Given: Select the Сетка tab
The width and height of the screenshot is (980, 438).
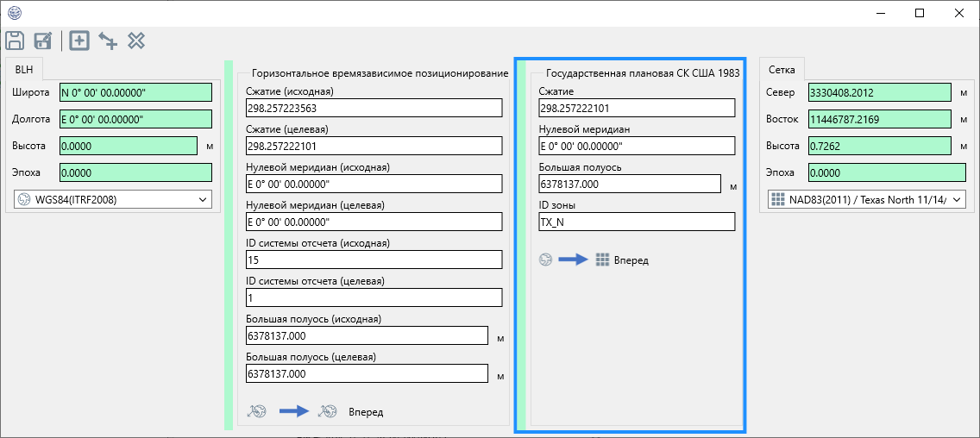Looking at the screenshot, I should (781, 70).
